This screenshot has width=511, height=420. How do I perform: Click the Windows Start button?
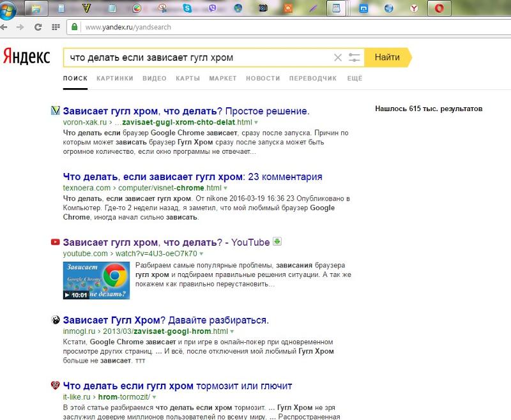tap(9, 8)
